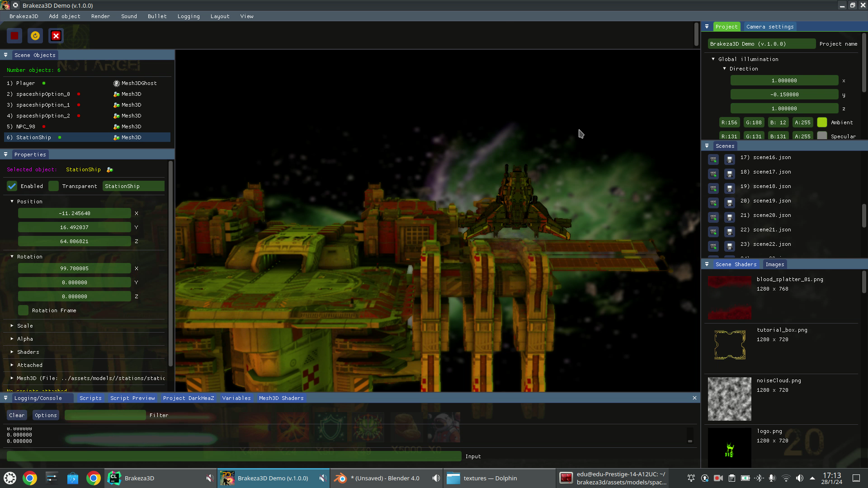The height and width of the screenshot is (488, 868).
Task: Switch to Camera settings tab
Action: [770, 27]
